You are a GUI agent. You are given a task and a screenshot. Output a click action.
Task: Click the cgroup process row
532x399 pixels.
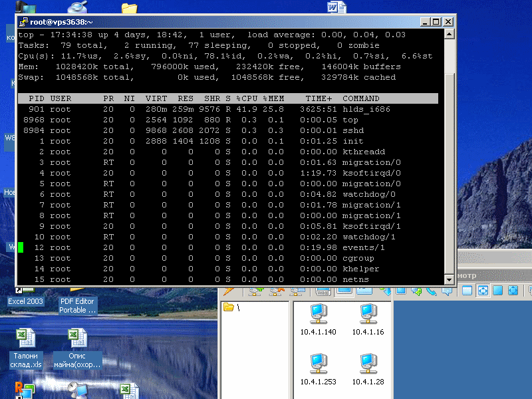[228, 258]
